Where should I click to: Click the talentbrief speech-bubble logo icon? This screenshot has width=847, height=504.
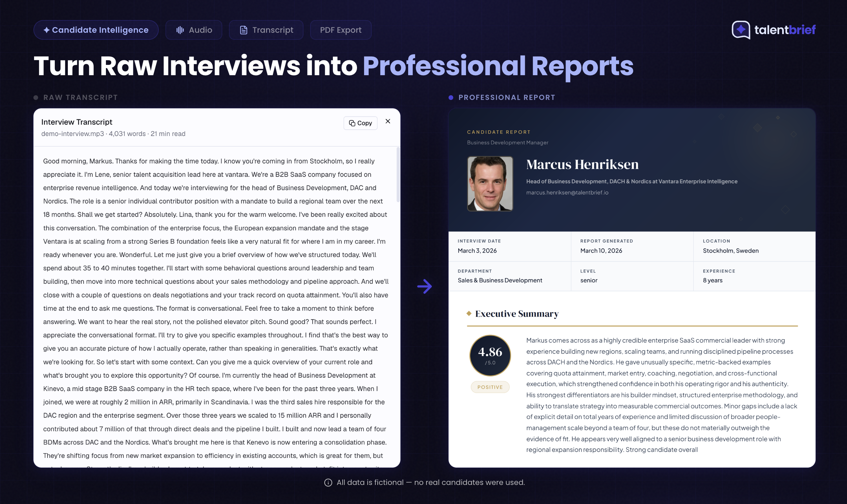pos(741,30)
